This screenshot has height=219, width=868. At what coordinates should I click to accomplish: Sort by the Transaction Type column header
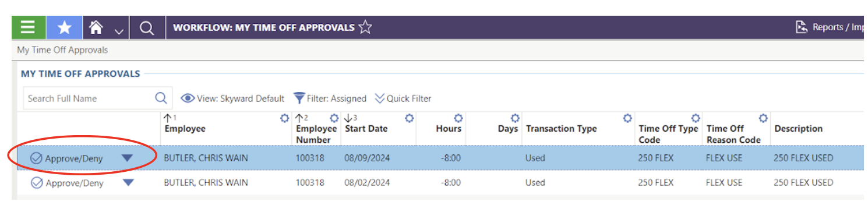[562, 129]
